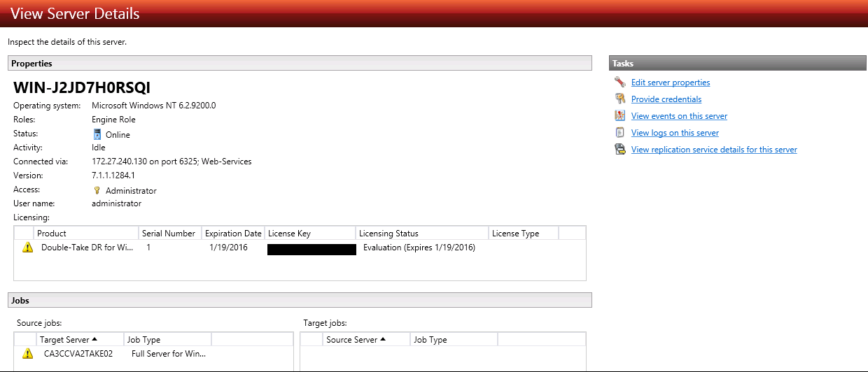Click the wrench icon beside Edit server properties
The width and height of the screenshot is (868, 372).
[619, 83]
